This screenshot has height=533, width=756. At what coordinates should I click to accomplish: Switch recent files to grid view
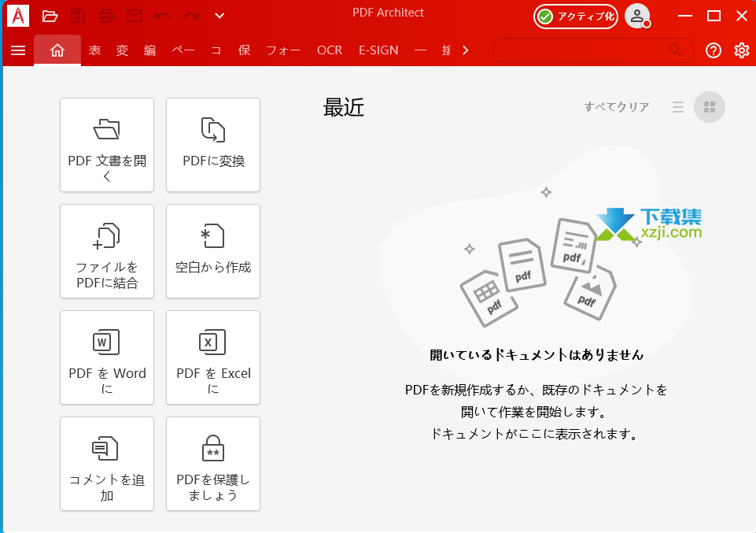[710, 107]
